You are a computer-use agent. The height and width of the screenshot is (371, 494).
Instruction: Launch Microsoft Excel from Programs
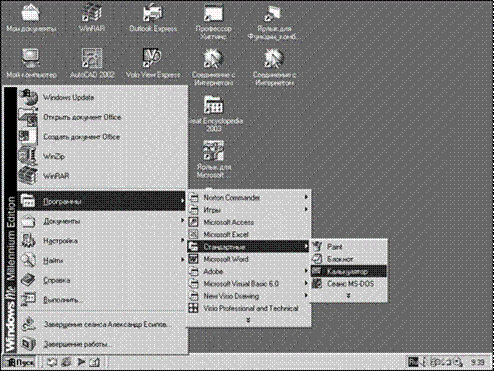pyautogui.click(x=248, y=234)
